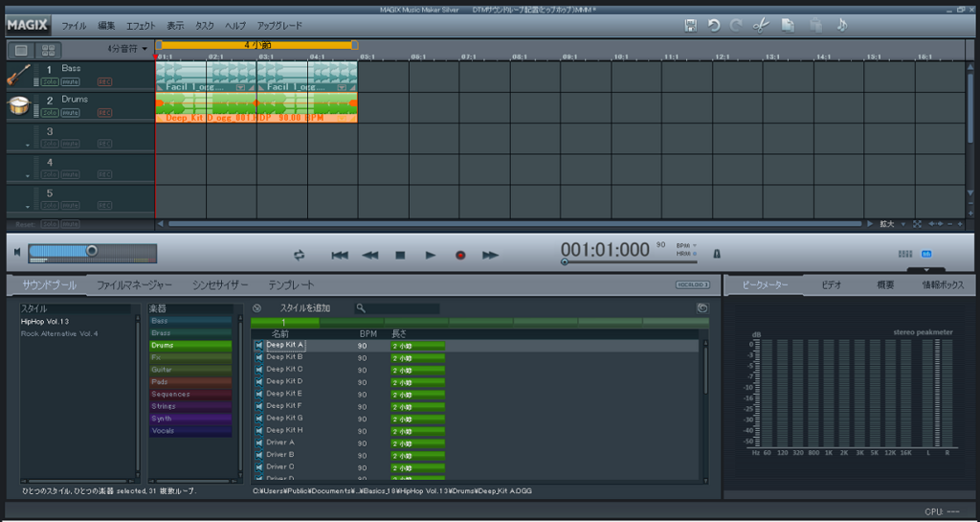Image resolution: width=980 pixels, height=522 pixels.
Task: Click the Redo arrow icon
Action: pos(736,26)
